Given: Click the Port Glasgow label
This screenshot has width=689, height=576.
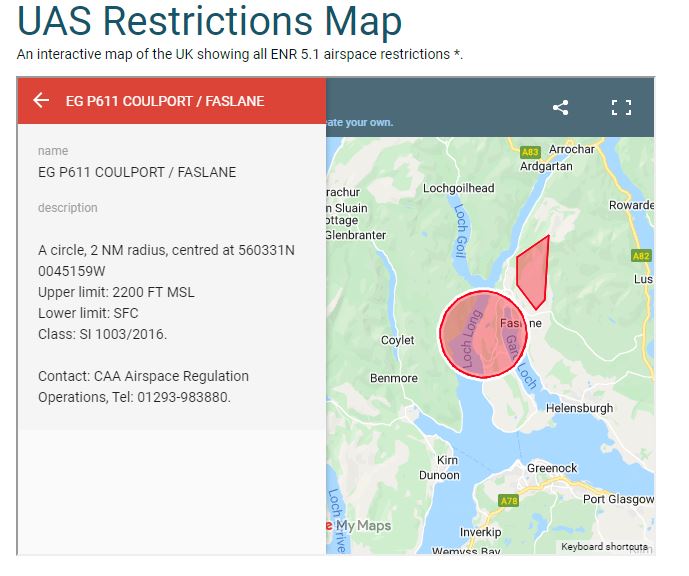Looking at the screenshot, I should [618, 499].
